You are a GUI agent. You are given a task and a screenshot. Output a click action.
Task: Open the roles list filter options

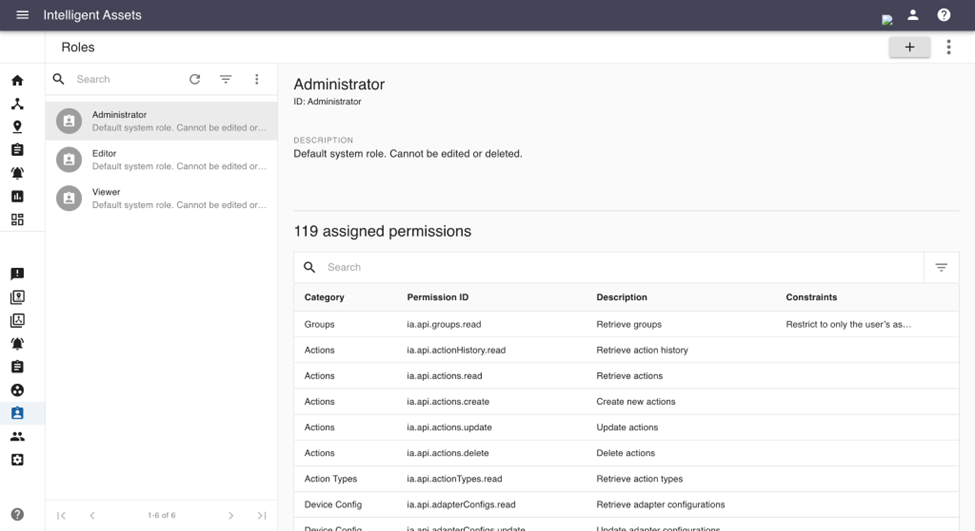coord(226,79)
